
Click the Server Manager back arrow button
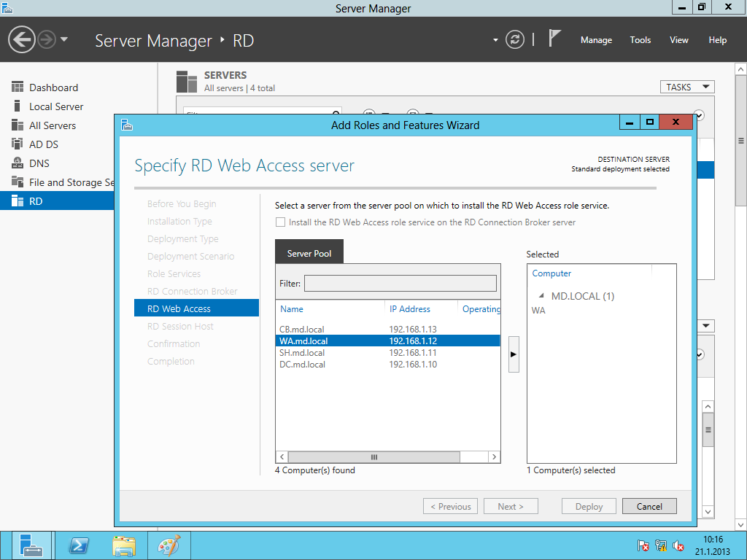[23, 39]
